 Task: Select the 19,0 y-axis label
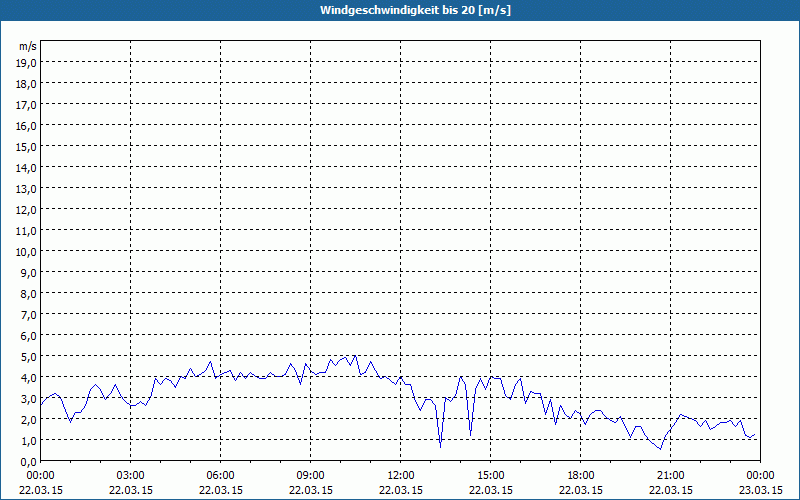[26, 63]
